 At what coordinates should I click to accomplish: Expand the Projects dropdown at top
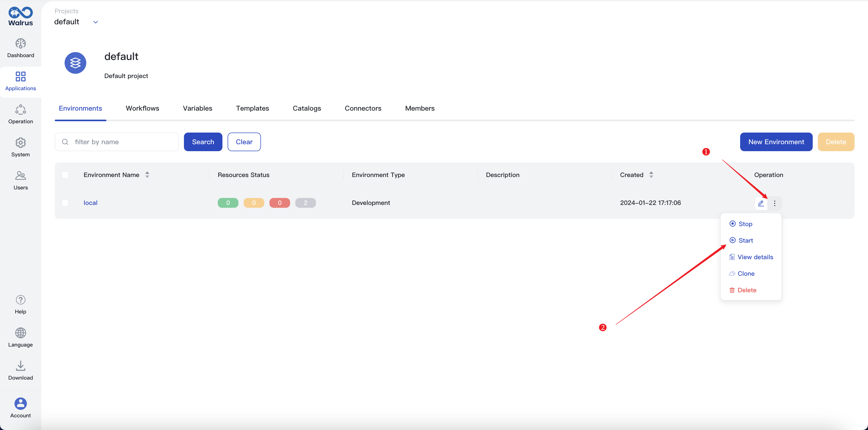pyautogui.click(x=95, y=22)
